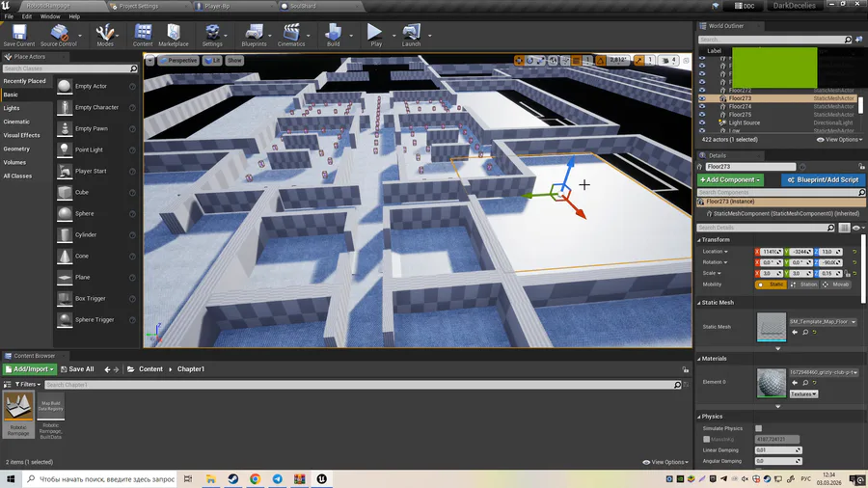Click the Build toolbar icon
Image resolution: width=868 pixels, height=488 pixels.
pos(334,36)
